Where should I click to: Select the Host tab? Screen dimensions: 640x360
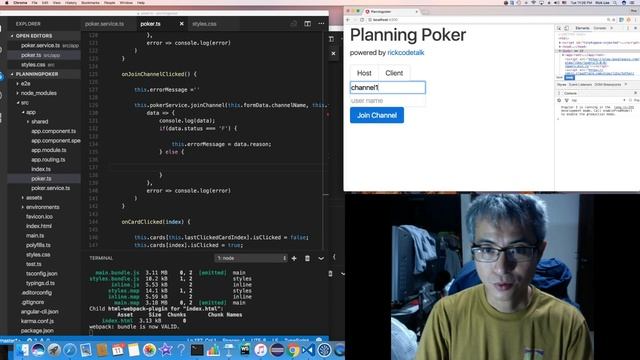point(364,73)
